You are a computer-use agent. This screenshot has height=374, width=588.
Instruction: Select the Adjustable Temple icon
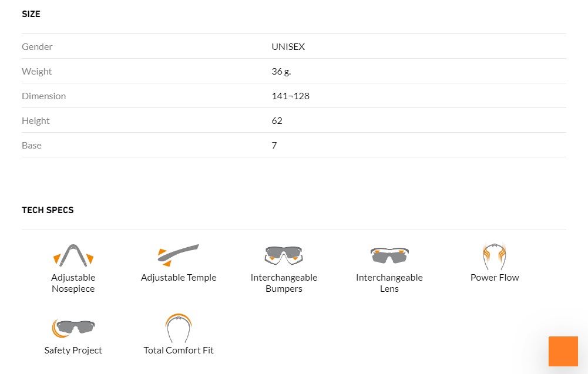[x=179, y=255]
